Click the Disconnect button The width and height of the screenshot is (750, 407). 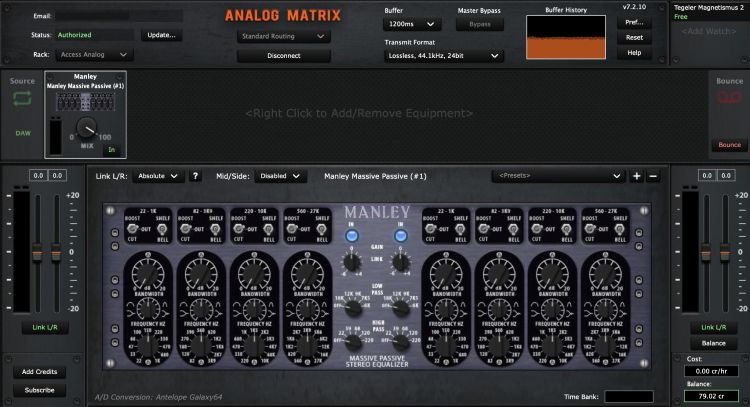(x=284, y=55)
